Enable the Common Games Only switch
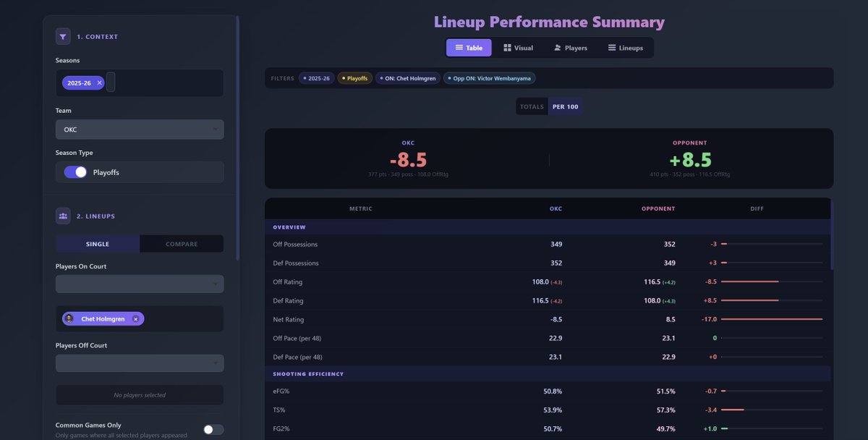This screenshot has height=440, width=868. pos(213,430)
